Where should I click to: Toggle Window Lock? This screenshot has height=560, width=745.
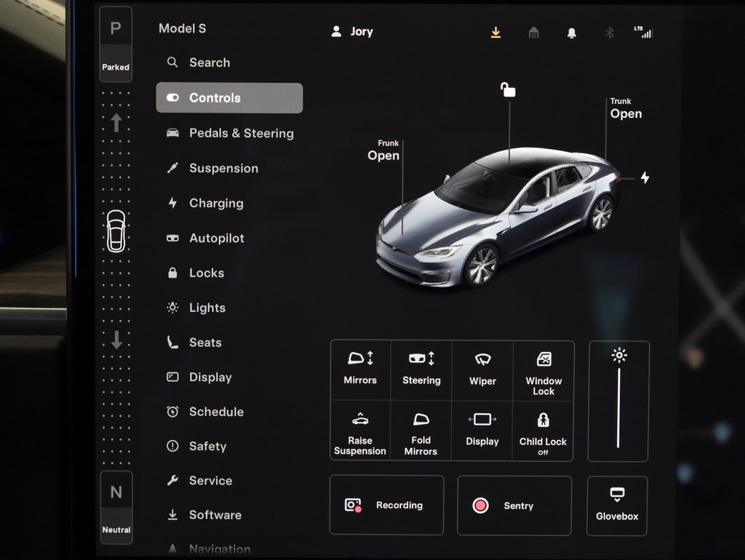coord(543,370)
